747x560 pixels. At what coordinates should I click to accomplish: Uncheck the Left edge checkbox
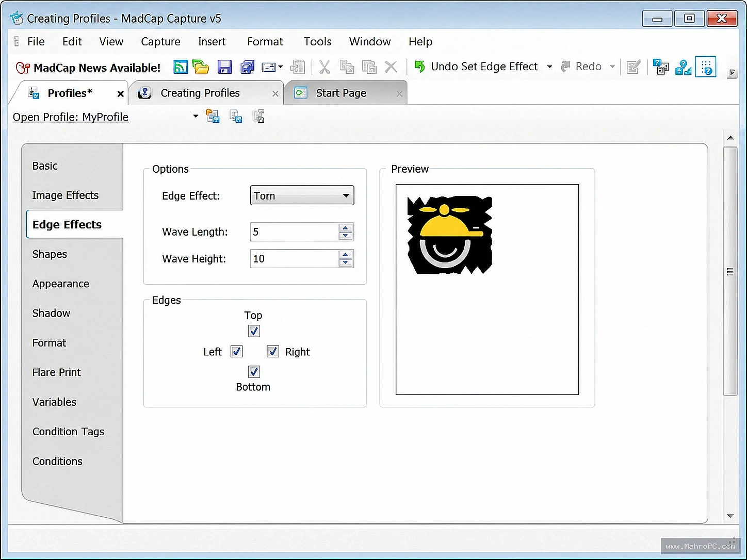[237, 352]
